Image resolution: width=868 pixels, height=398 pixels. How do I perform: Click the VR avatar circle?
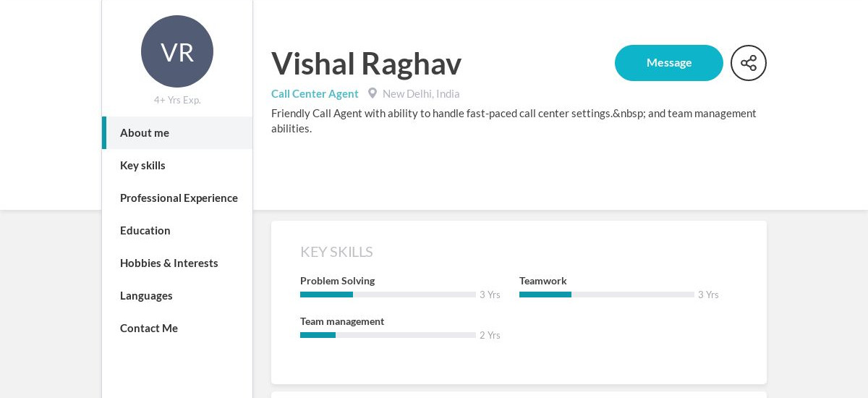(177, 51)
